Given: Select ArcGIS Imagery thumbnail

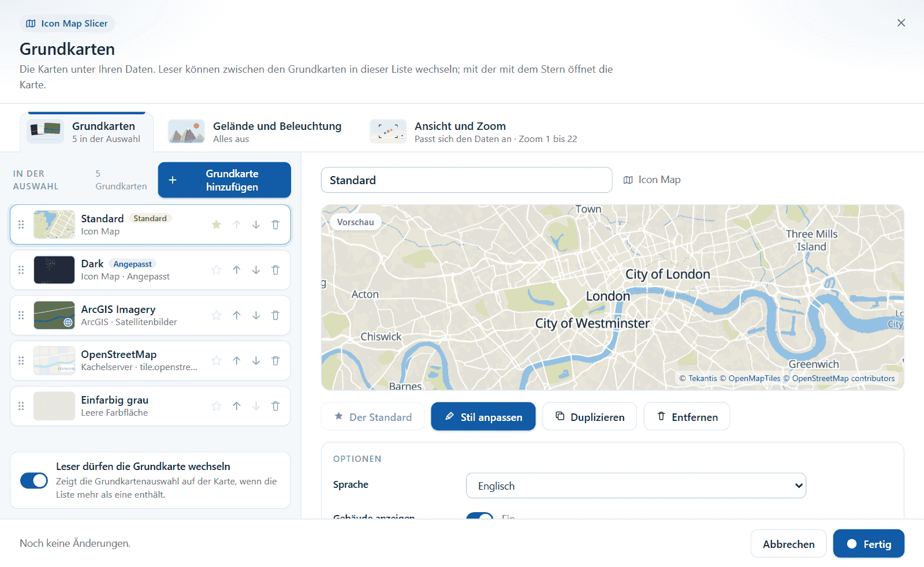Looking at the screenshot, I should [x=54, y=315].
